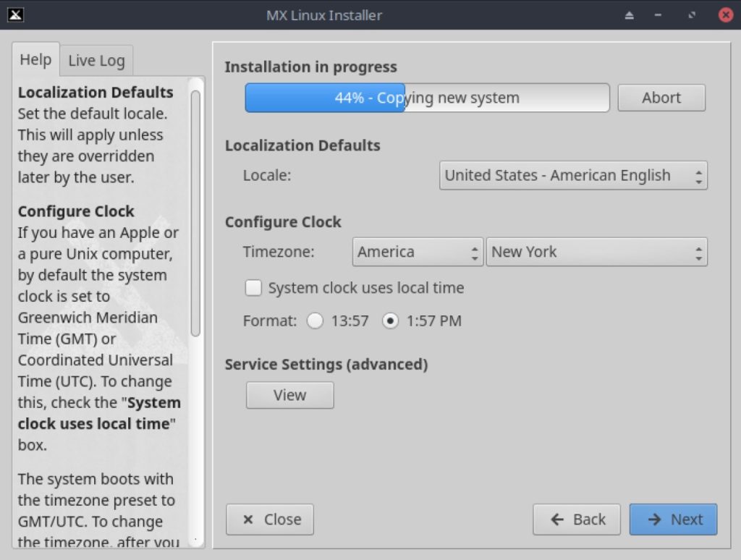
Task: Go Back to the previous step
Action: [577, 519]
